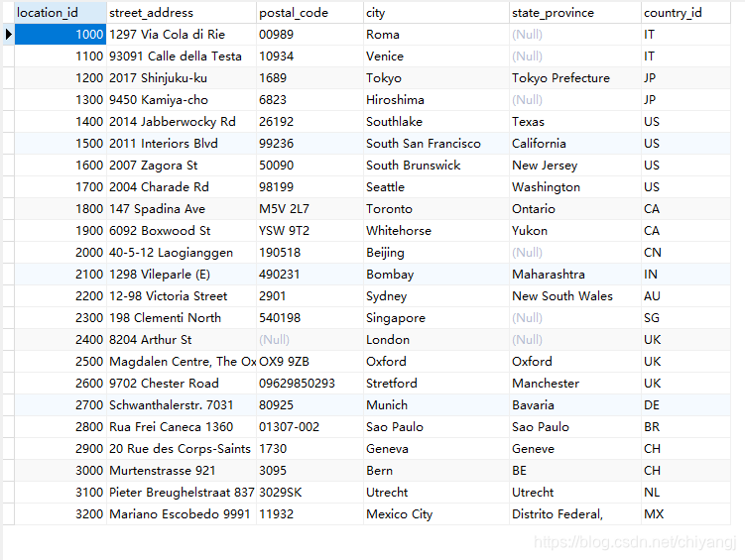Select the Whitehorse city cell
Viewport: 745px width, 560px height.
point(436,231)
